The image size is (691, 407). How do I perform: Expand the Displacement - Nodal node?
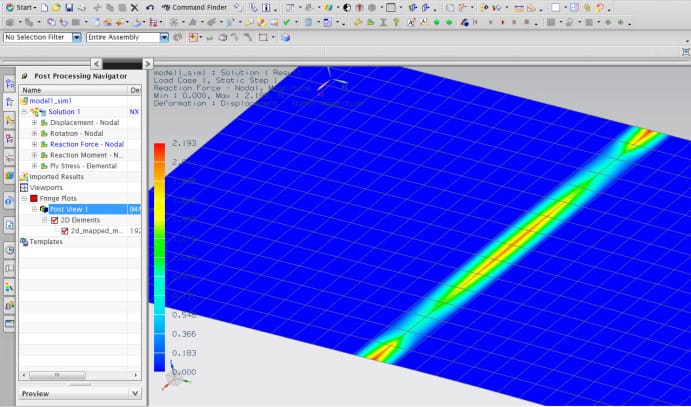[x=34, y=122]
